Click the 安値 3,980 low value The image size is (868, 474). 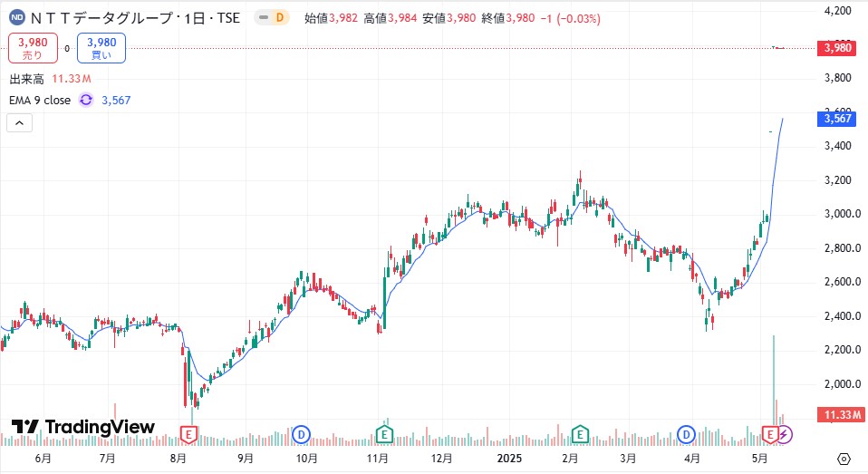click(x=448, y=18)
